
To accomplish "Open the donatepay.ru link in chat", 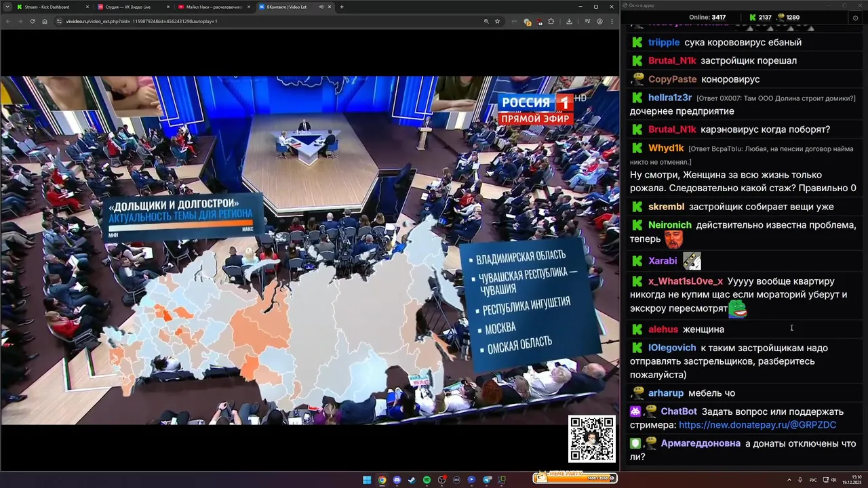I will point(757,425).
